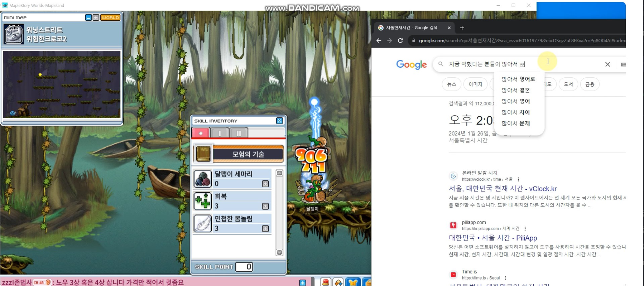Go back in the browser
This screenshot has width=644, height=286.
(379, 41)
